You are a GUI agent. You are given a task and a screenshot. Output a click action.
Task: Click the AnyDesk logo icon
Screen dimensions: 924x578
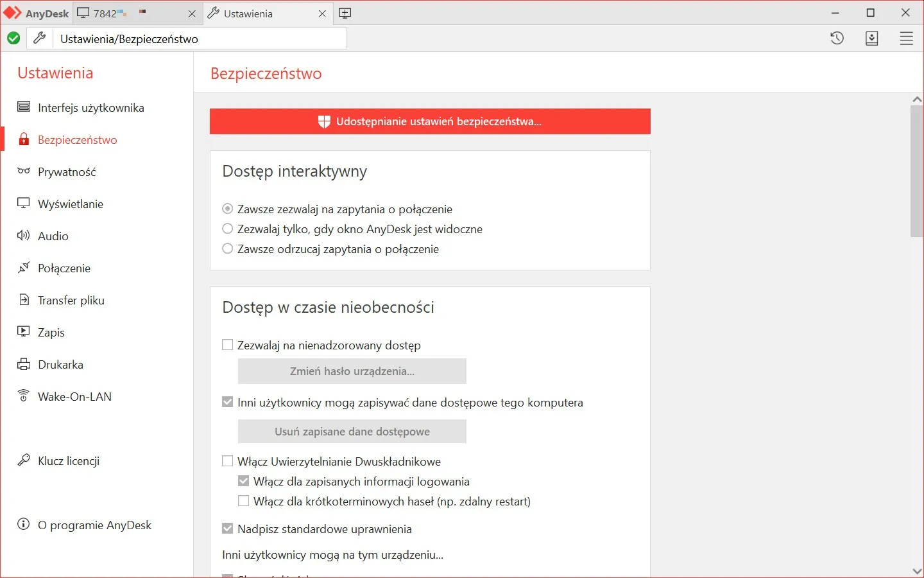coord(12,13)
